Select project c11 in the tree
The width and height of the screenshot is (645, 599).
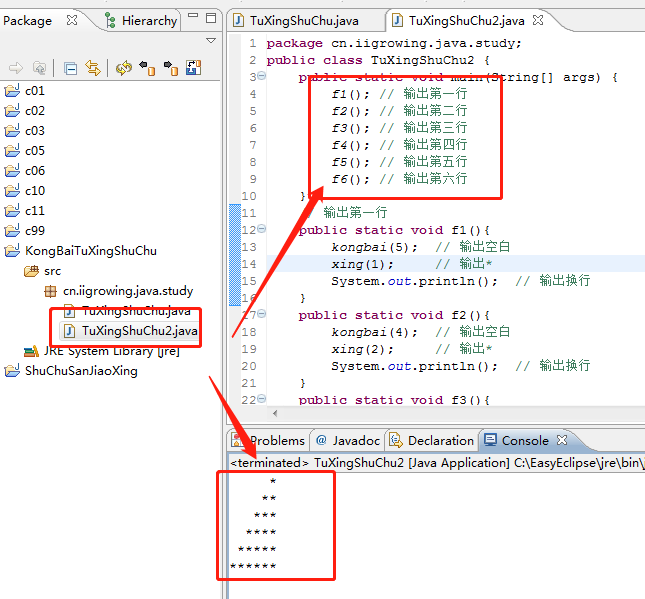click(25, 211)
